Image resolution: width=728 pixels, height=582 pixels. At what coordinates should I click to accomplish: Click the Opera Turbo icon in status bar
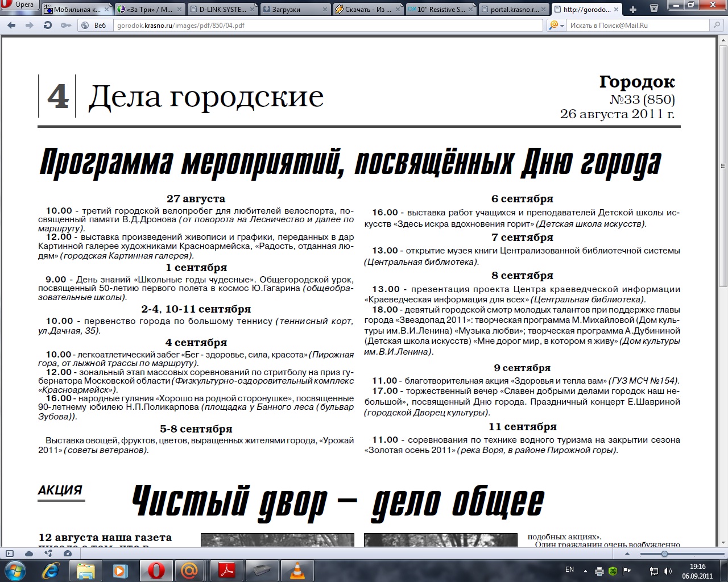(x=68, y=554)
